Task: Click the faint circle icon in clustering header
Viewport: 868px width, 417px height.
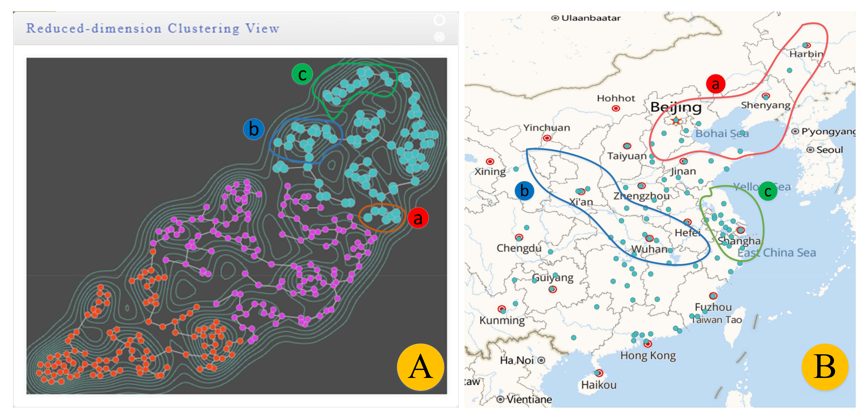Action: coord(439,20)
